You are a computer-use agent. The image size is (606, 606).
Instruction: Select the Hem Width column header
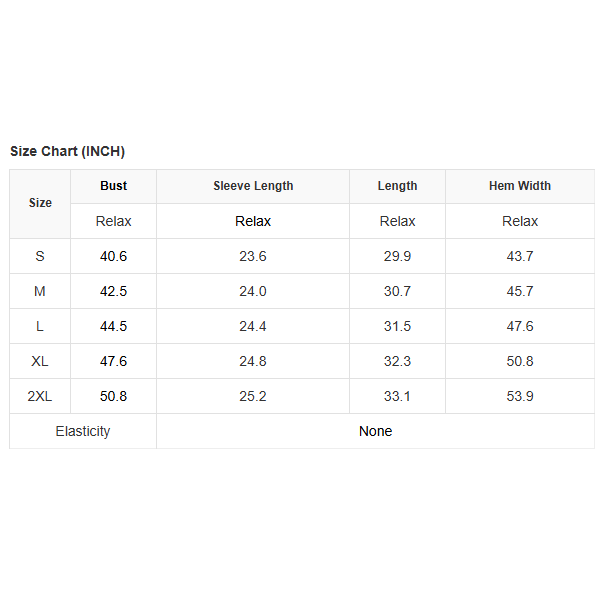tap(519, 186)
